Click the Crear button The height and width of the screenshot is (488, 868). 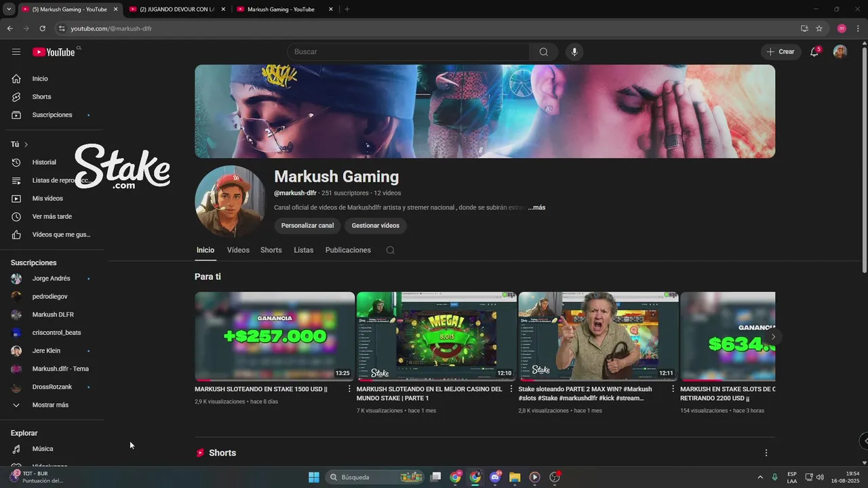pos(781,52)
